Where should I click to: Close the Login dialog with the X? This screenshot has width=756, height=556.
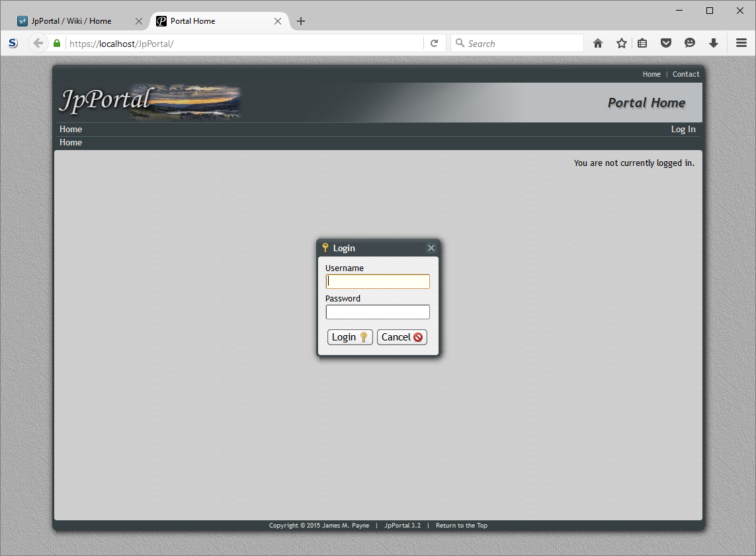pos(431,248)
